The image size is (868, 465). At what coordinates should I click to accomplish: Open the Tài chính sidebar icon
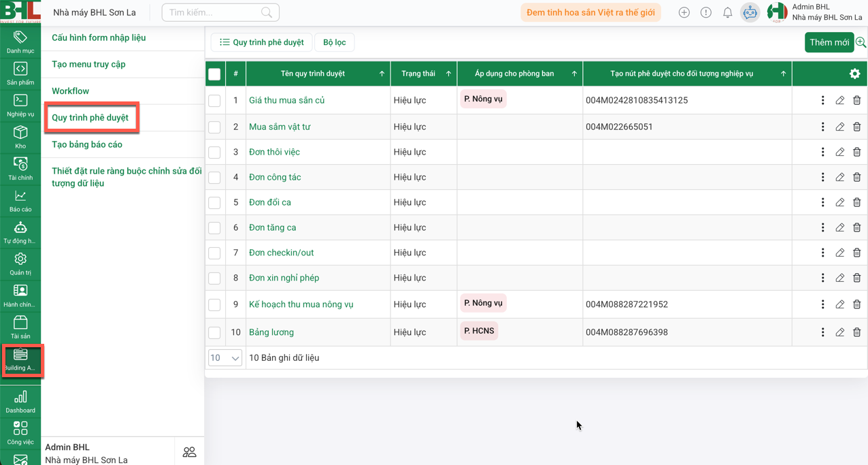tap(20, 168)
